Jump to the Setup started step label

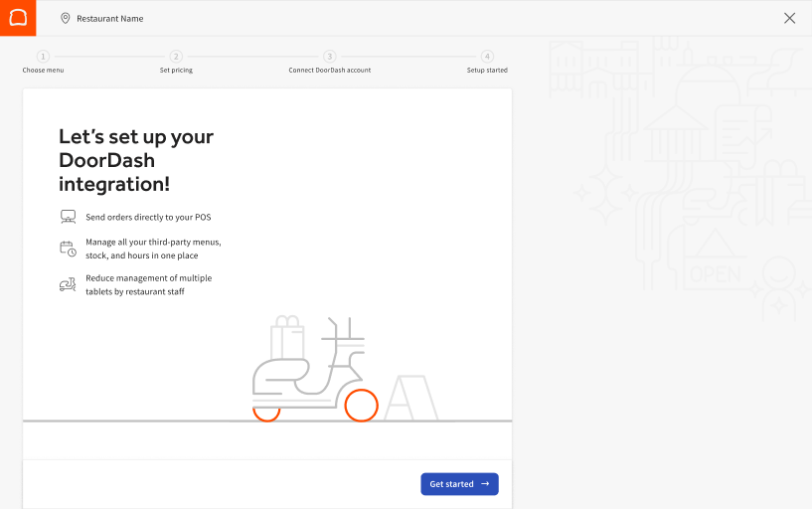[x=487, y=71]
